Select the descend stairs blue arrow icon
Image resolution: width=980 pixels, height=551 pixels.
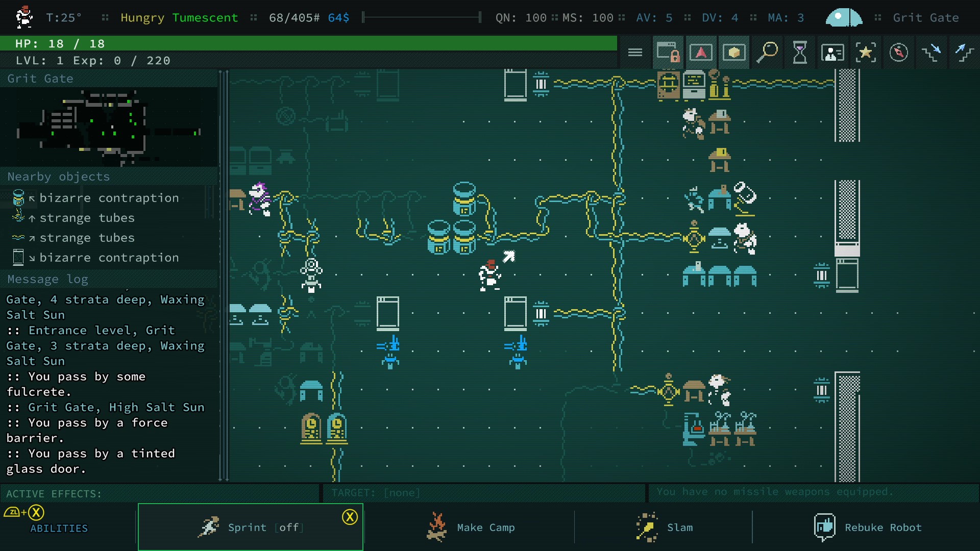click(933, 52)
